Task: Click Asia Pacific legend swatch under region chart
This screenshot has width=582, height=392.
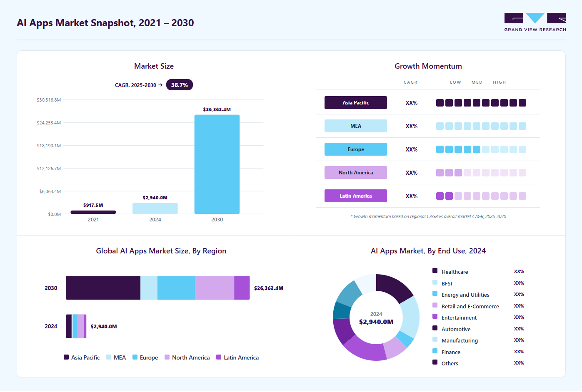Action: pyautogui.click(x=66, y=357)
